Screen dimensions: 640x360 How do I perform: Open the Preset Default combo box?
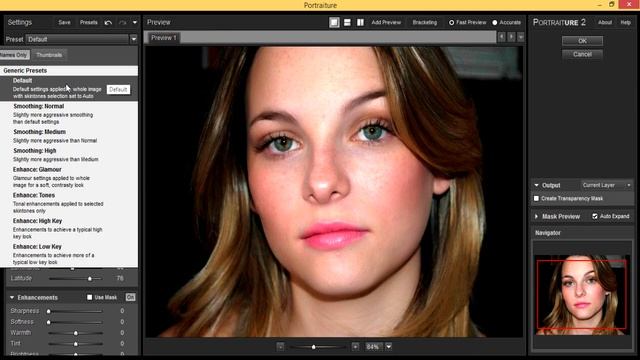coord(78,39)
